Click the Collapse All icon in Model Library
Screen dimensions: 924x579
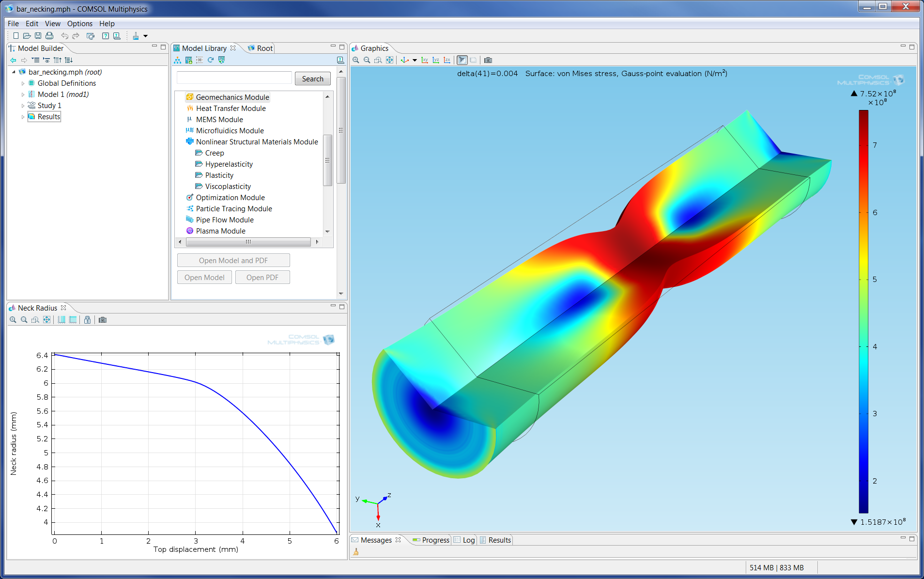pyautogui.click(x=200, y=60)
